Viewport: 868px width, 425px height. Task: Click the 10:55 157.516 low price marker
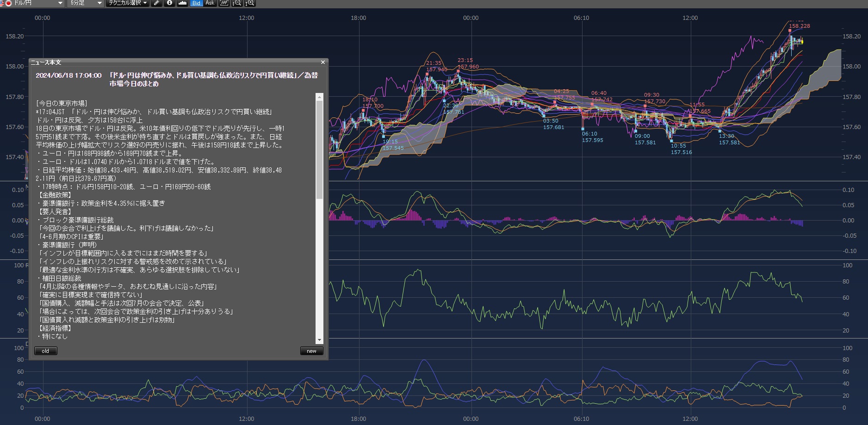pos(681,149)
